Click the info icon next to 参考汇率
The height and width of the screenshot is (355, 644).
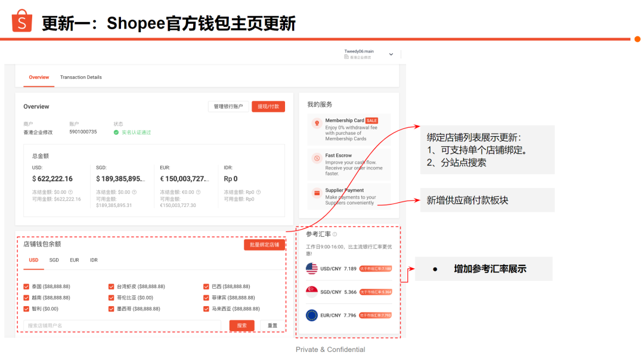335,234
